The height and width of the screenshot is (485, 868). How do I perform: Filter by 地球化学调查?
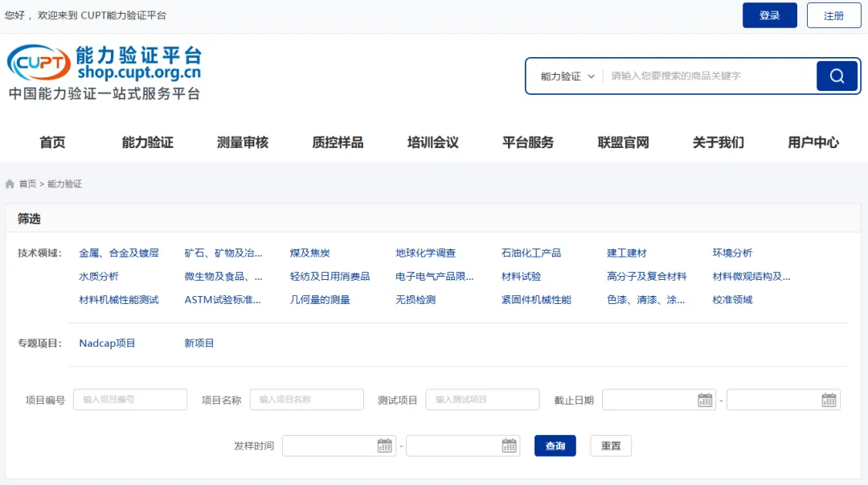[x=426, y=253]
